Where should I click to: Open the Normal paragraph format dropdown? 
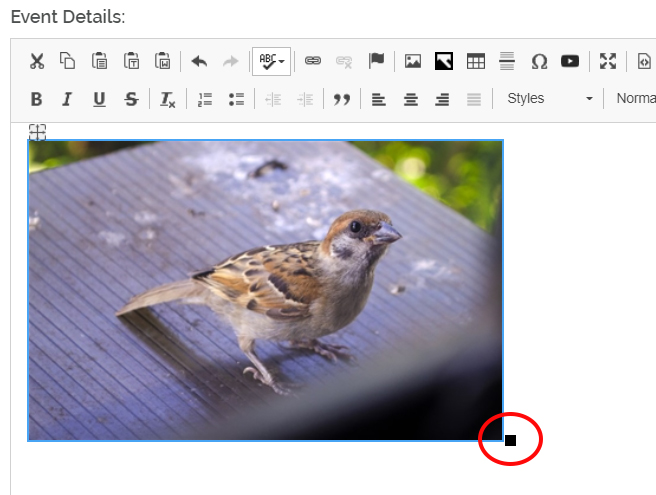(634, 99)
